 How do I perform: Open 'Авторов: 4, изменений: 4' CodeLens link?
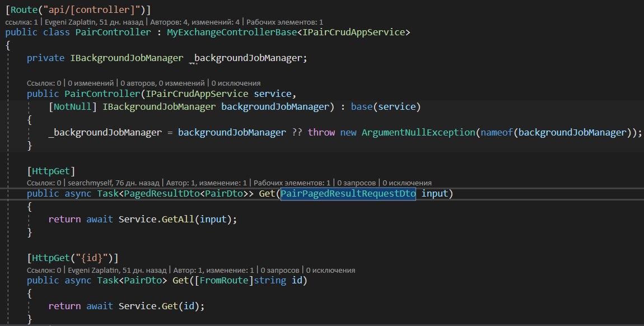pos(195,22)
